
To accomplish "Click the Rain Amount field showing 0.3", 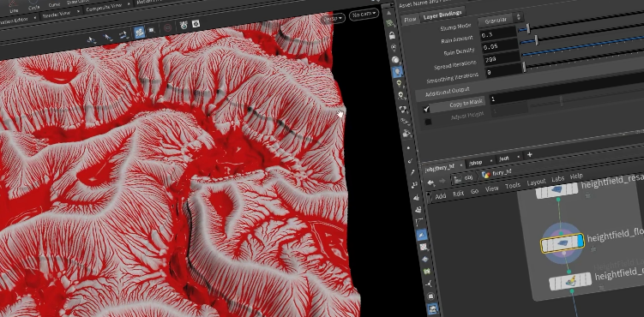I will [x=497, y=33].
